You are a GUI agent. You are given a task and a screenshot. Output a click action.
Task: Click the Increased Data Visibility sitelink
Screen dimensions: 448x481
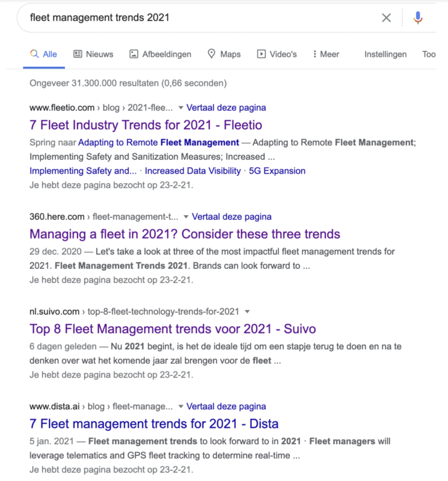pyautogui.click(x=192, y=171)
